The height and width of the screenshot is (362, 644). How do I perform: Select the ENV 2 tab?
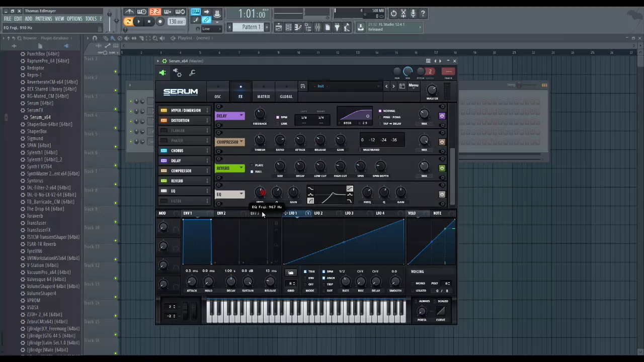tap(221, 214)
